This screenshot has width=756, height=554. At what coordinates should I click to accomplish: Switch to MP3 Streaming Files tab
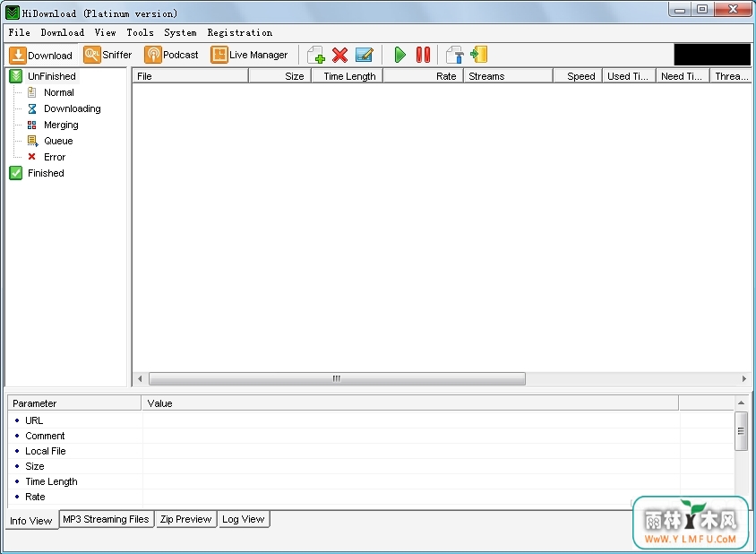click(x=106, y=519)
